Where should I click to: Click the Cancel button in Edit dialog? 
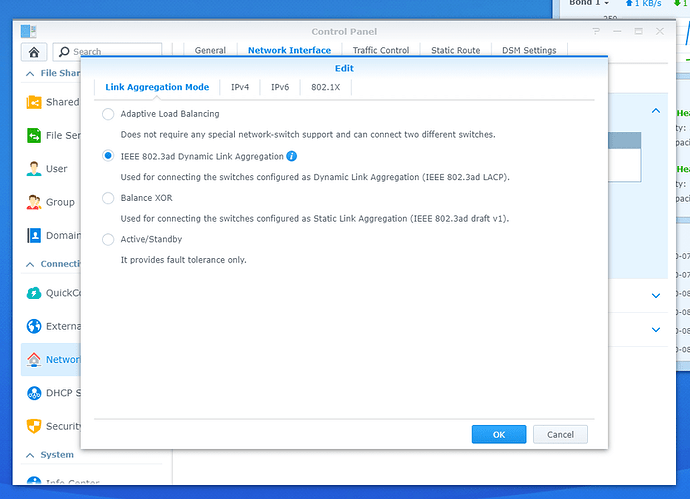click(x=560, y=434)
